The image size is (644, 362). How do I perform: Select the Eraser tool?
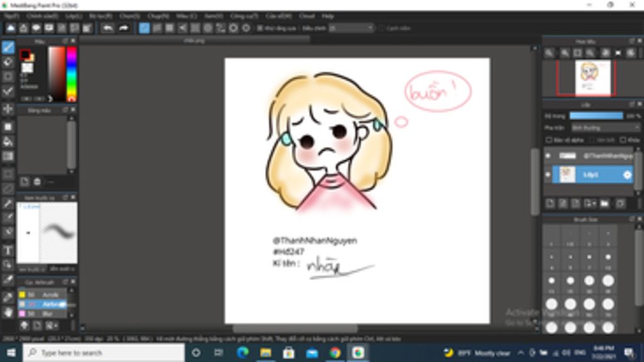click(8, 62)
